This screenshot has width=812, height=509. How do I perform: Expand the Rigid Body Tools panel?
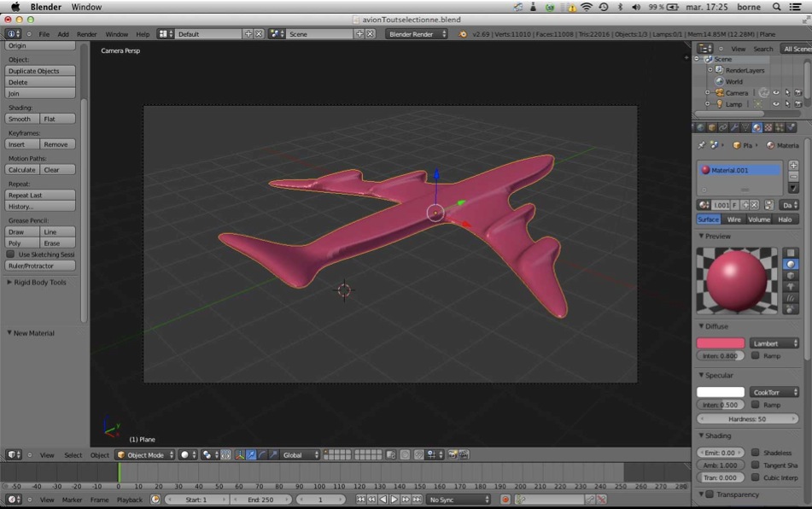39,283
